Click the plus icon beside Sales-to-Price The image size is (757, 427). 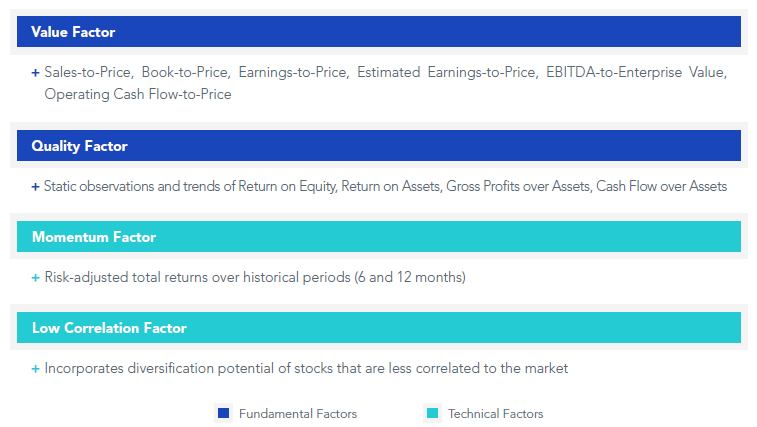[x=35, y=73]
